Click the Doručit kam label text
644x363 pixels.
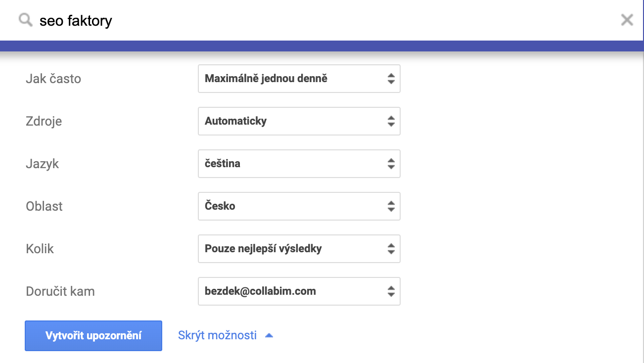(60, 291)
